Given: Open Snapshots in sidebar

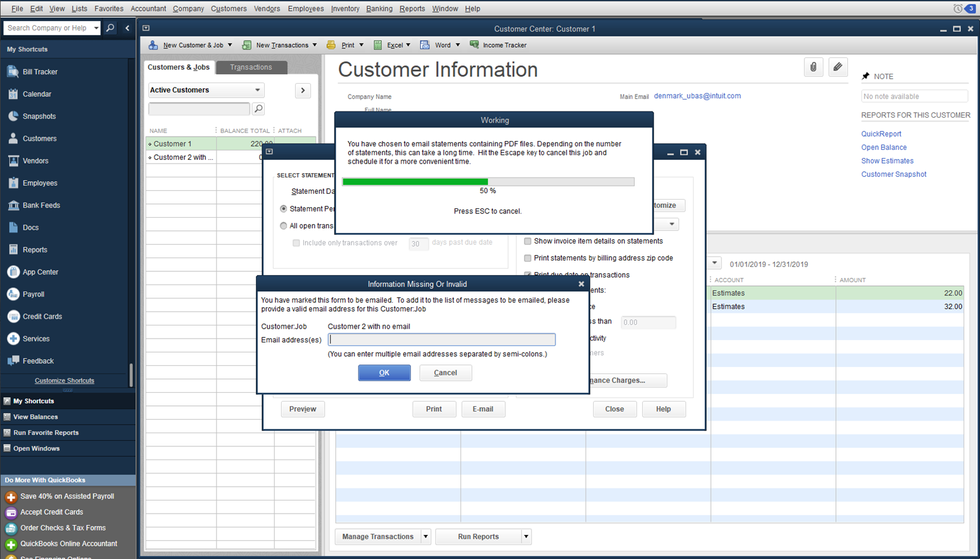Looking at the screenshot, I should (39, 116).
